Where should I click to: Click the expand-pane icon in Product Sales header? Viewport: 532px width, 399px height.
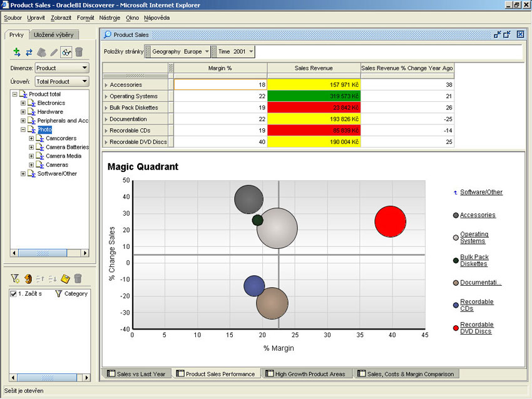(507, 34)
